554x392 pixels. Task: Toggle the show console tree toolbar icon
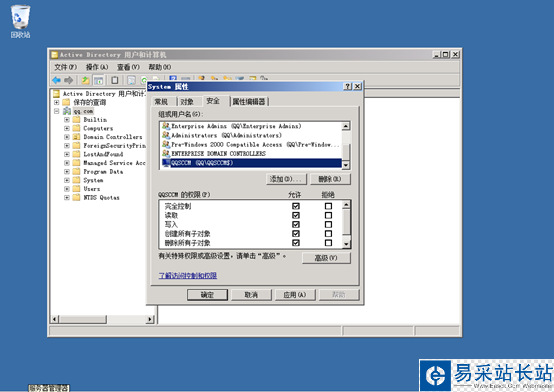pos(99,80)
